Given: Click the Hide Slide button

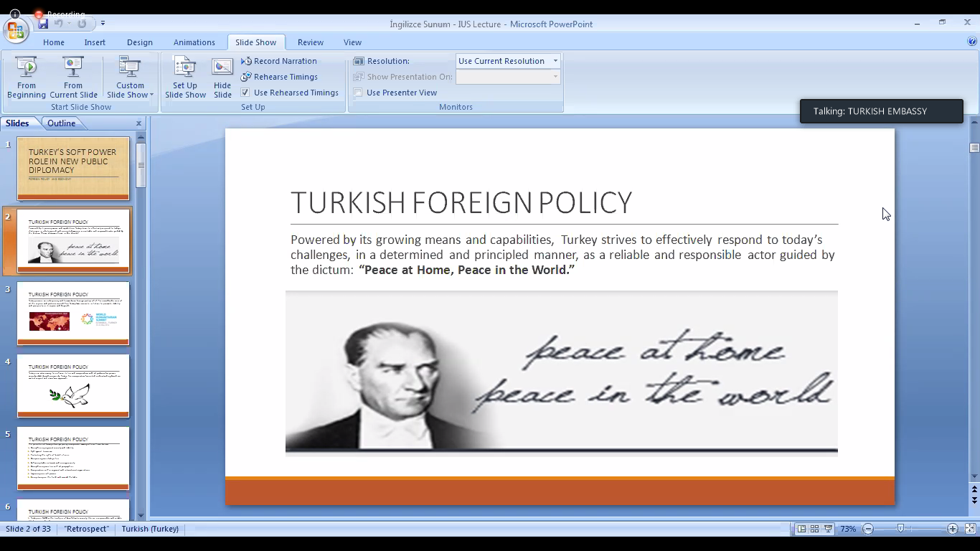Looking at the screenshot, I should coord(222,77).
